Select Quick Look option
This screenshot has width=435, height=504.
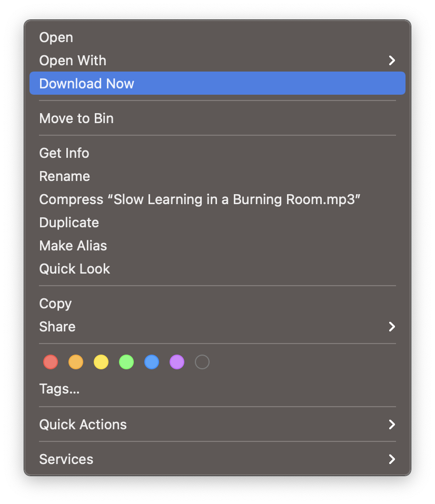tap(217, 269)
